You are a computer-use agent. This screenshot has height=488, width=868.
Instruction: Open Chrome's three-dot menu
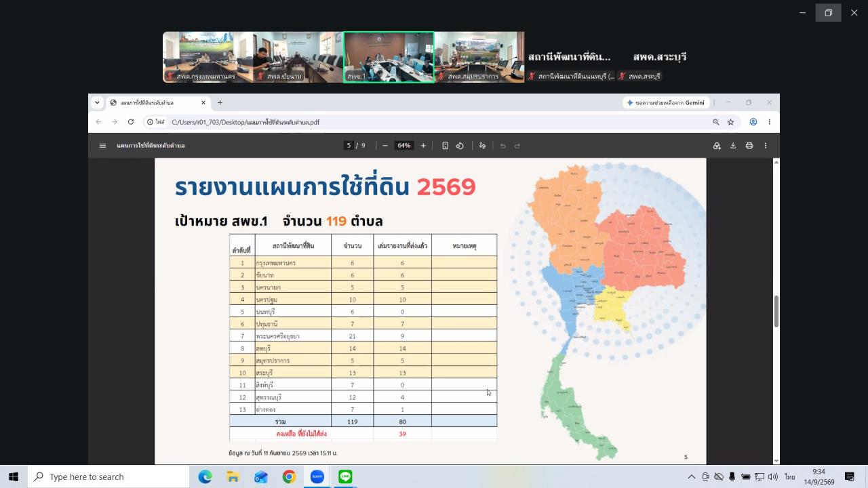click(769, 122)
